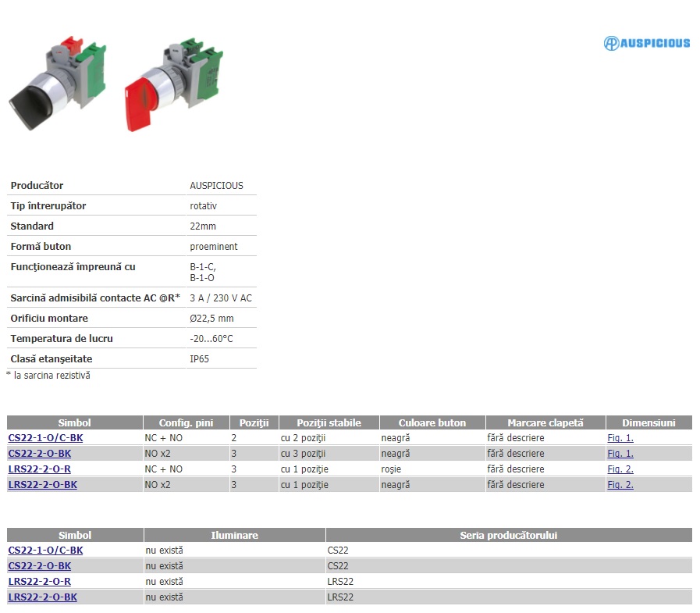Open LRS22-2-O-BK link in the Iluminare table

[43, 597]
